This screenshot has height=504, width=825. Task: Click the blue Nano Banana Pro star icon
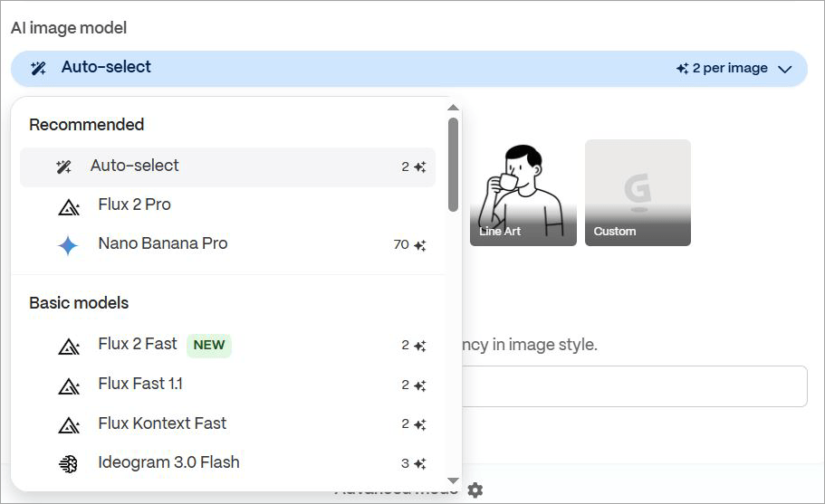coord(68,245)
